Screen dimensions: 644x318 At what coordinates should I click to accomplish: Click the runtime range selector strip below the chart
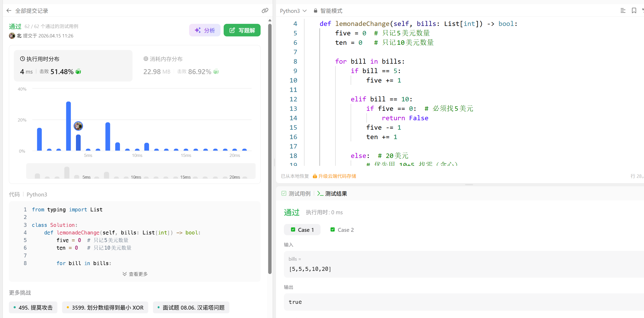point(141,172)
